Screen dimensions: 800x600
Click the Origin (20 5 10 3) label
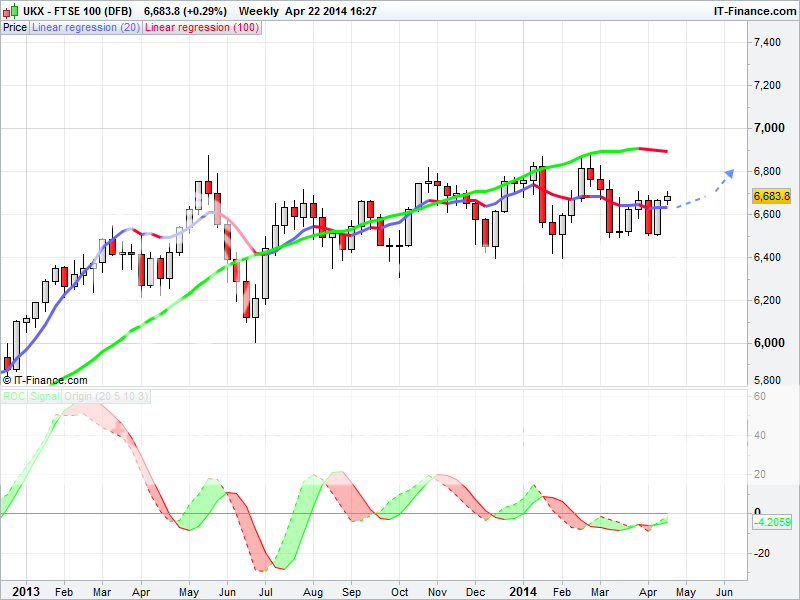[x=106, y=397]
